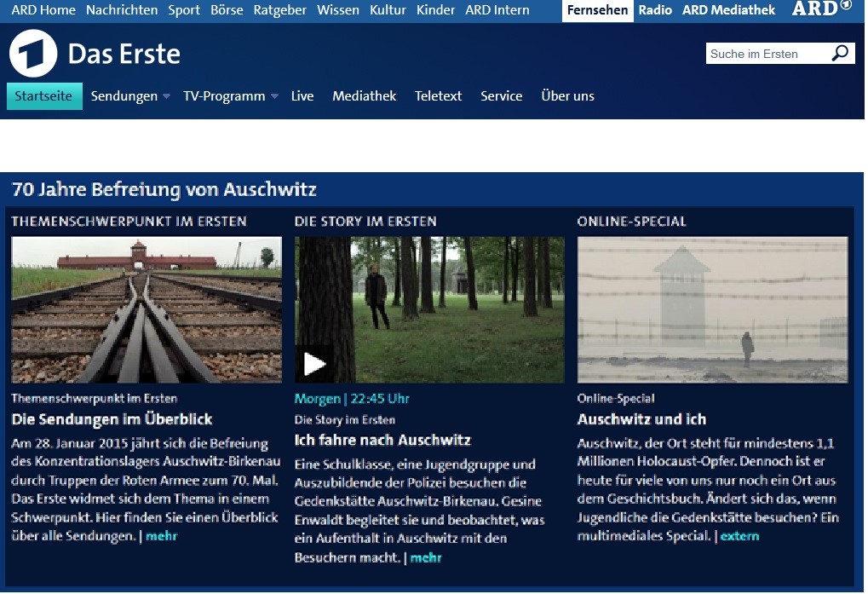Click the ONLINE-SPECIAL column heading
The image size is (868, 594).
point(632,222)
